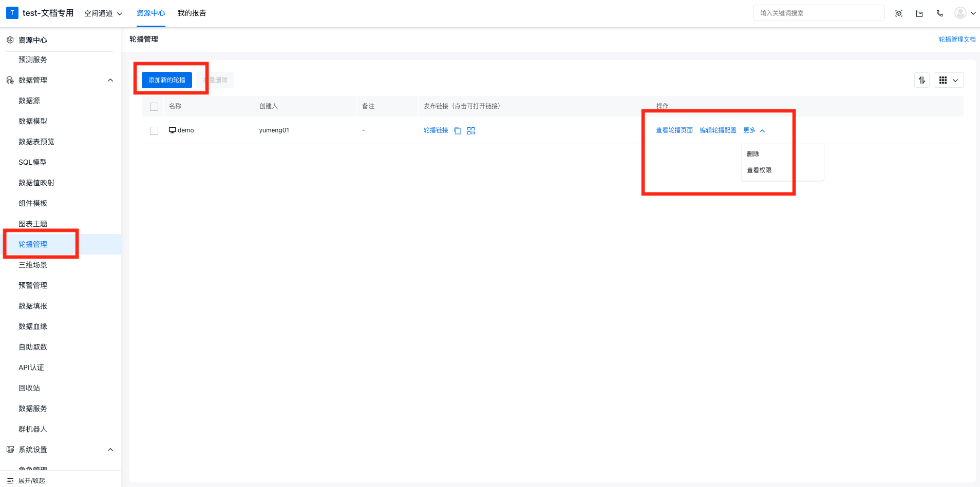Open the screen capture icon in top bar
Screen dimensions: 980x487
click(x=899, y=13)
